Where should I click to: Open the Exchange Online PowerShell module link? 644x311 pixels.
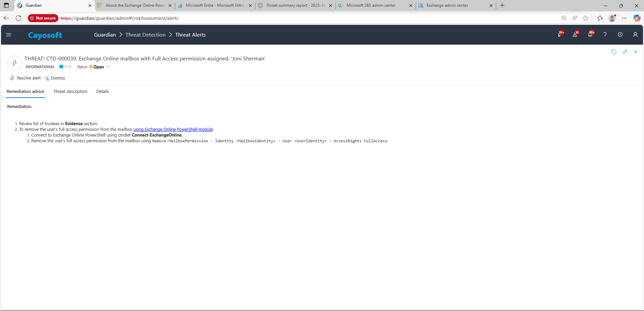coord(173,129)
